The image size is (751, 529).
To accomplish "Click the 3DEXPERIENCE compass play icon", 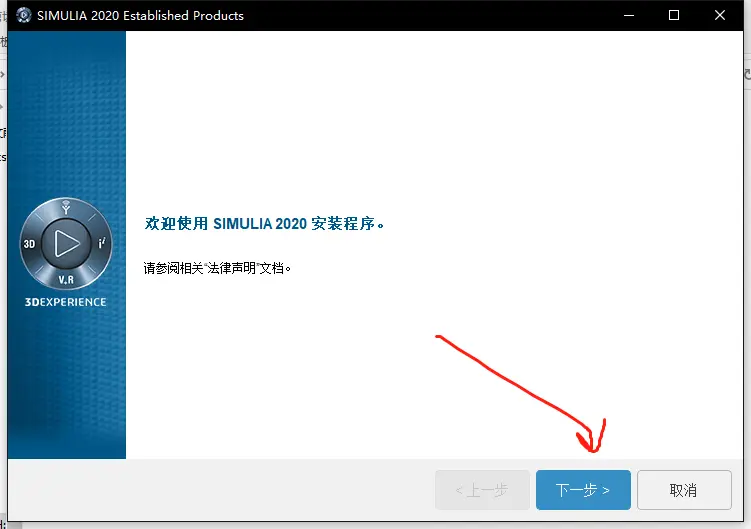I will (66, 243).
